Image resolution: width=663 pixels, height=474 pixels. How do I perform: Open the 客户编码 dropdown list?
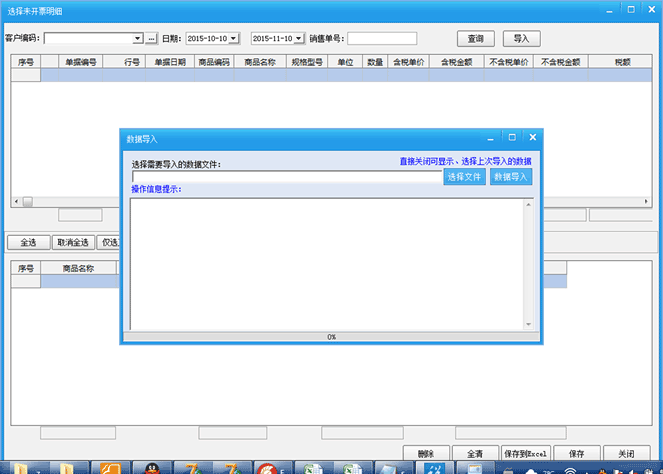point(138,39)
